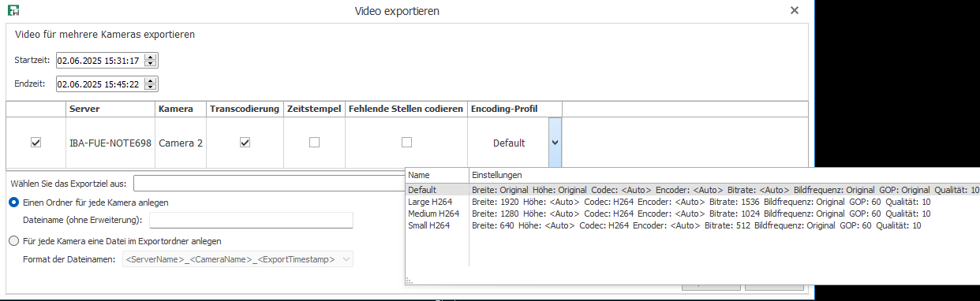Click the Breite: 640 settings text
980x301 pixels.
tap(697, 225)
